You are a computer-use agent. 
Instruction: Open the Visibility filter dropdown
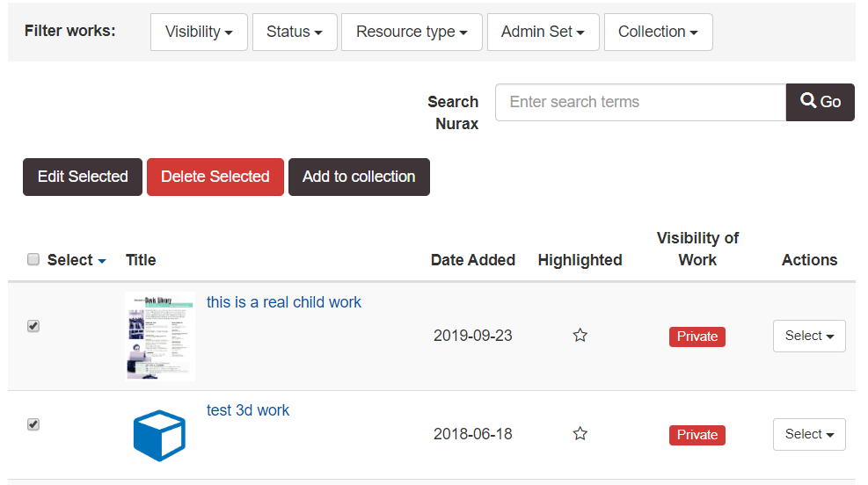tap(199, 33)
